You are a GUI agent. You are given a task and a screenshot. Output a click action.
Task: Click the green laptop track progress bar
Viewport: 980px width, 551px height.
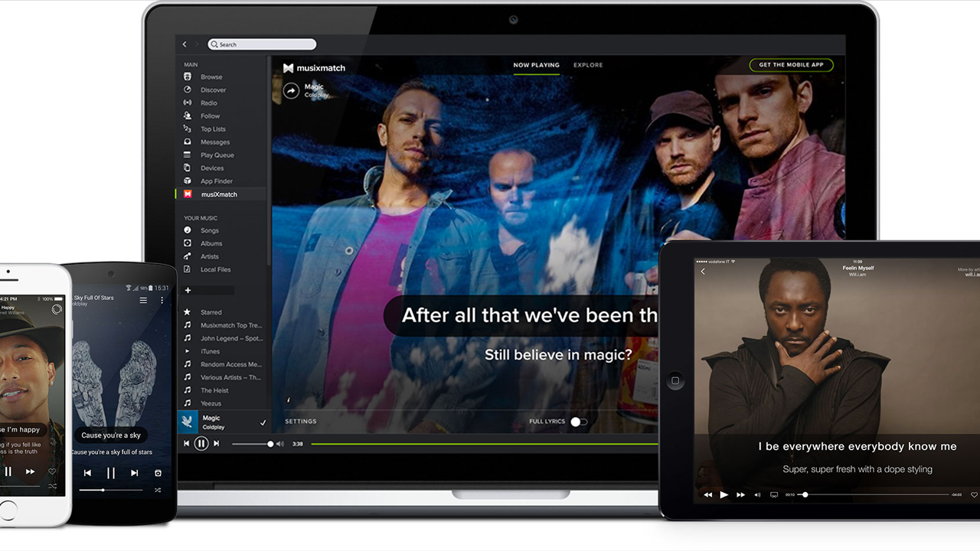point(485,444)
